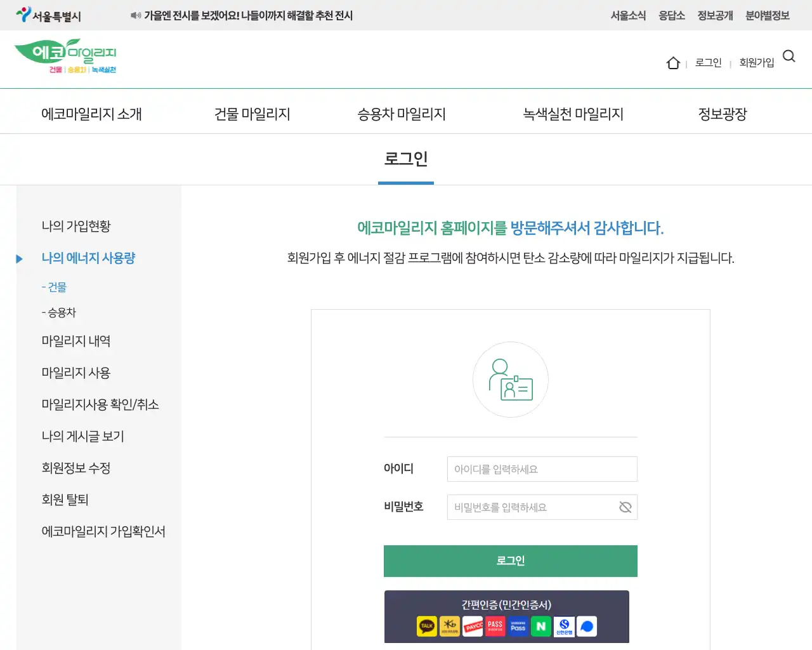812x650 pixels.
Task: Click the speaker announcement icon
Action: (136, 15)
